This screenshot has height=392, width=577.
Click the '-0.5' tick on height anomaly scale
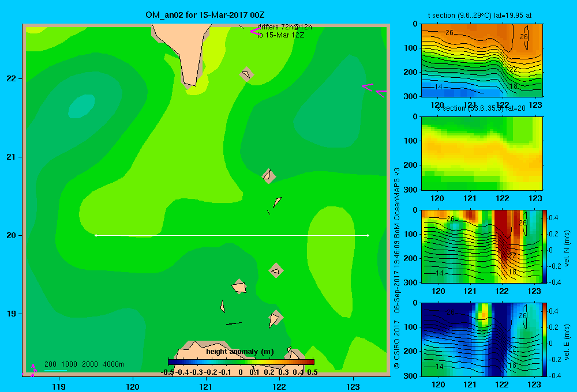click(167, 372)
